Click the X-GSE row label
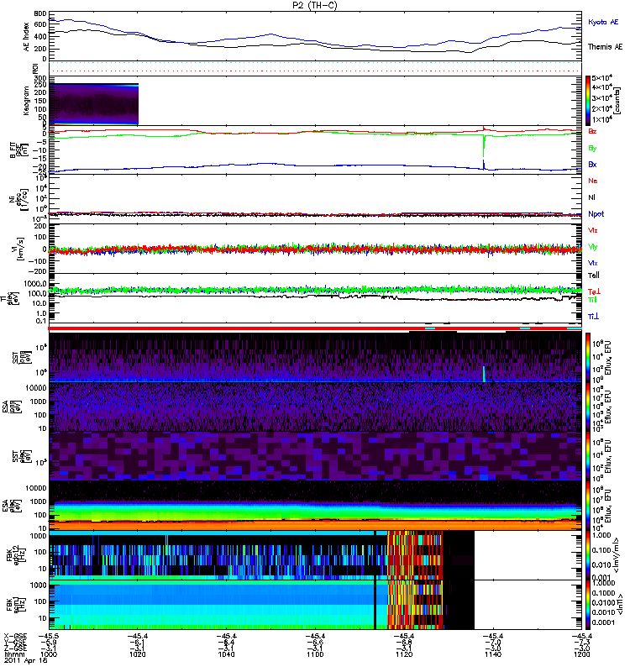Image resolution: width=630 pixels, height=672 pixels. tap(15, 636)
